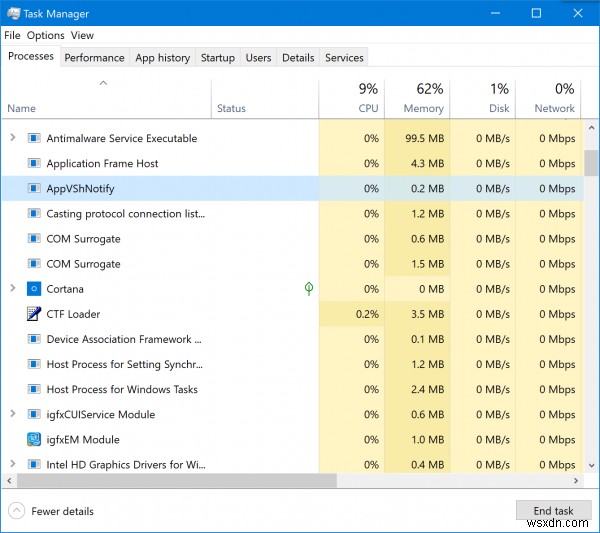The width and height of the screenshot is (600, 533).
Task: Click the Intel HD Graphics Drivers process icon
Action: 34,465
